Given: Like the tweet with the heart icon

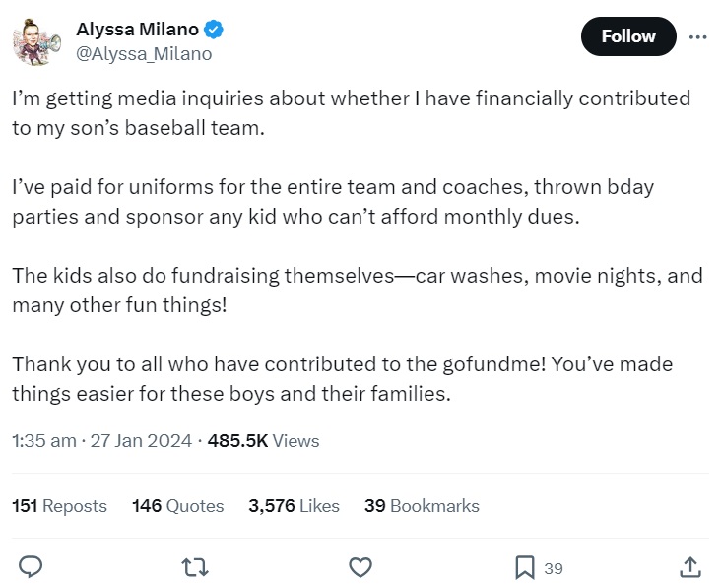Looking at the screenshot, I should click(x=360, y=566).
